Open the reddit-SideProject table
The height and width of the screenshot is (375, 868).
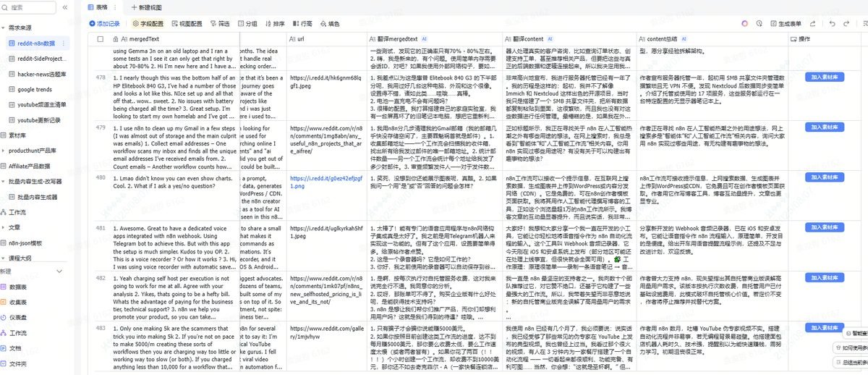38,59
